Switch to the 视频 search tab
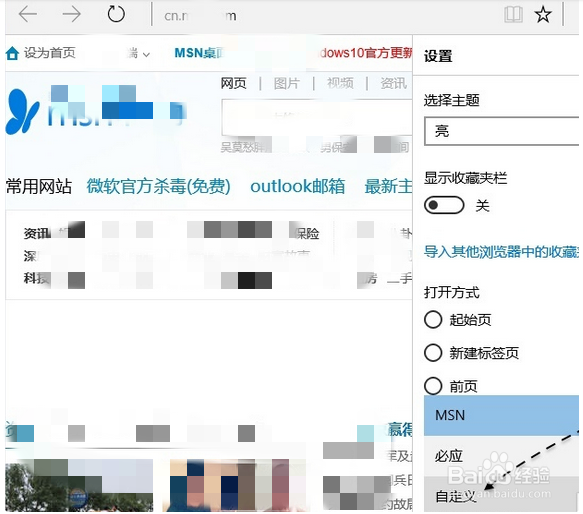Screen dimensions: 583x514 click(x=340, y=83)
